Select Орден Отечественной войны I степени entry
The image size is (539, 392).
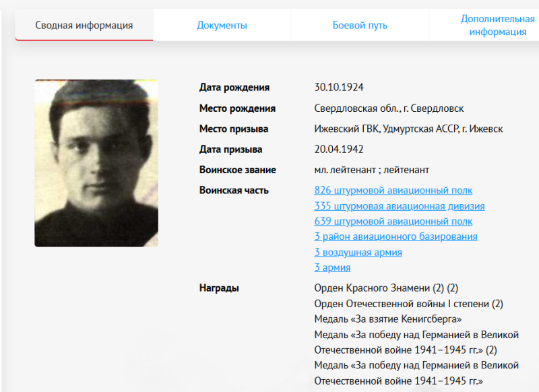coord(408,304)
